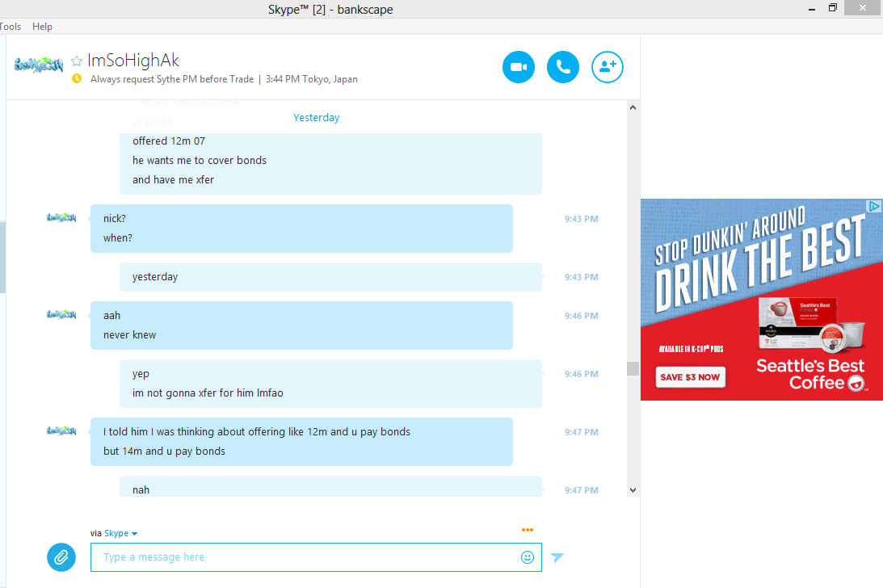Open the orange three dots options

(527, 530)
